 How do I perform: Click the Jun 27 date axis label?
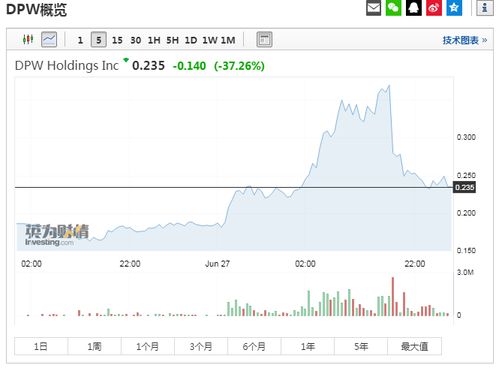[x=217, y=264]
